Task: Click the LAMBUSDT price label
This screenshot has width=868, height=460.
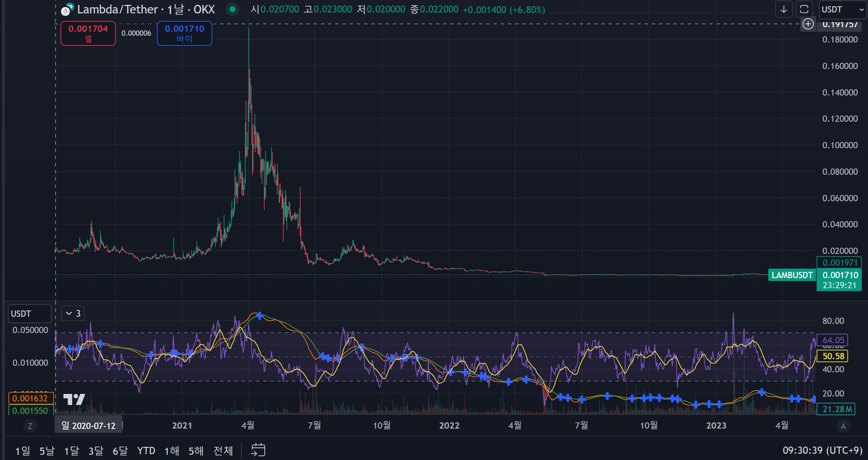Action: point(792,275)
